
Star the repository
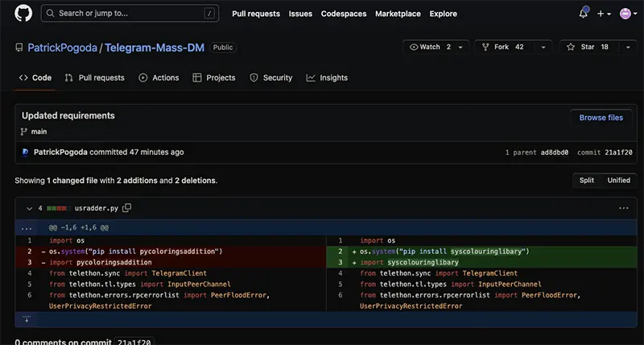point(588,47)
